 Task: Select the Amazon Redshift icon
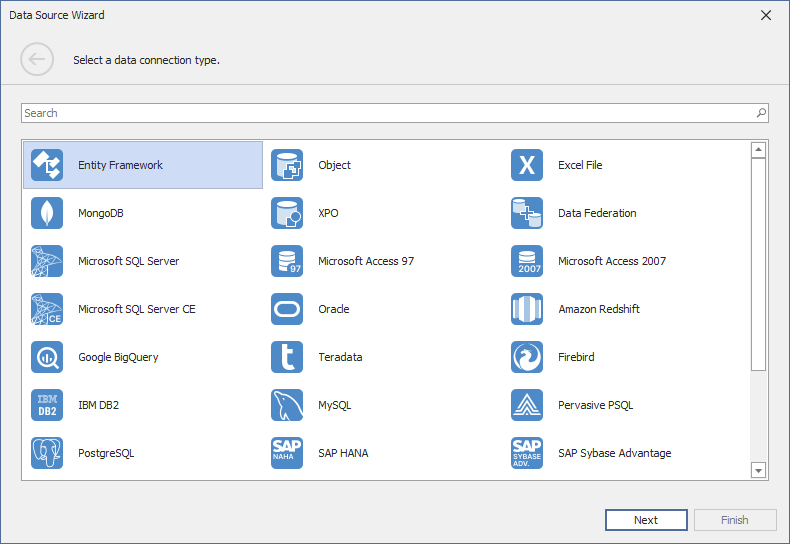526,309
